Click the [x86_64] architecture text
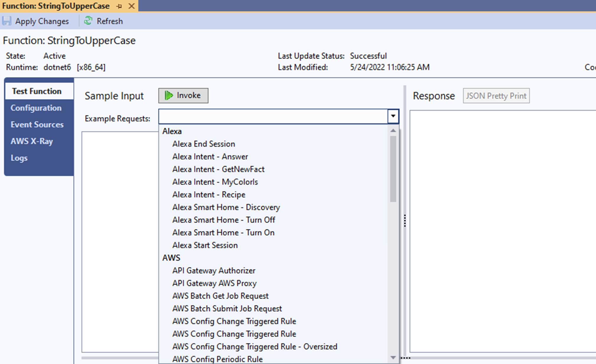 (91, 67)
